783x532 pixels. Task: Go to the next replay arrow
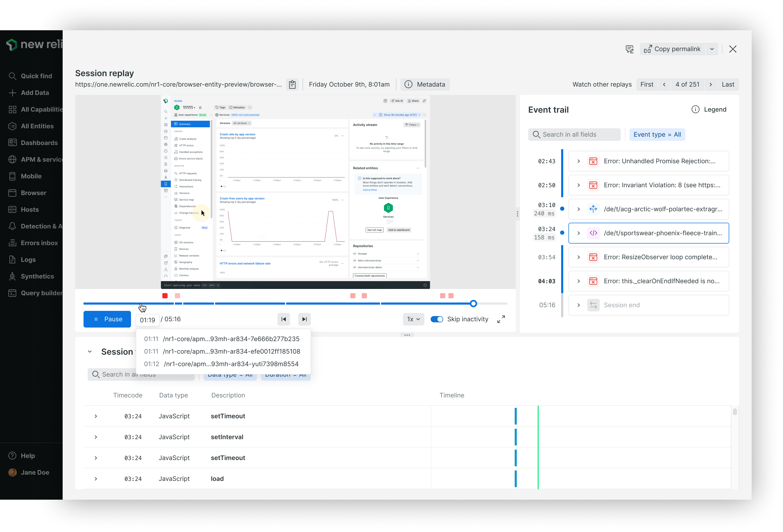tap(710, 84)
